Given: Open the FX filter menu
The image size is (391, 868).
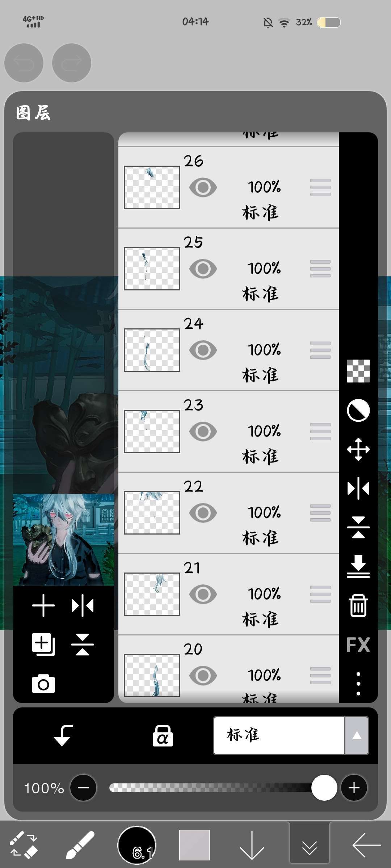Looking at the screenshot, I should [x=358, y=645].
